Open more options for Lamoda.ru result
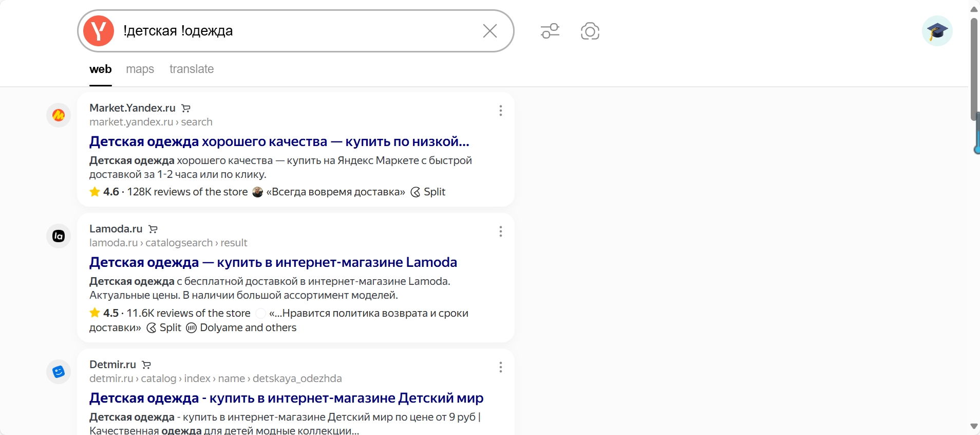 point(500,231)
